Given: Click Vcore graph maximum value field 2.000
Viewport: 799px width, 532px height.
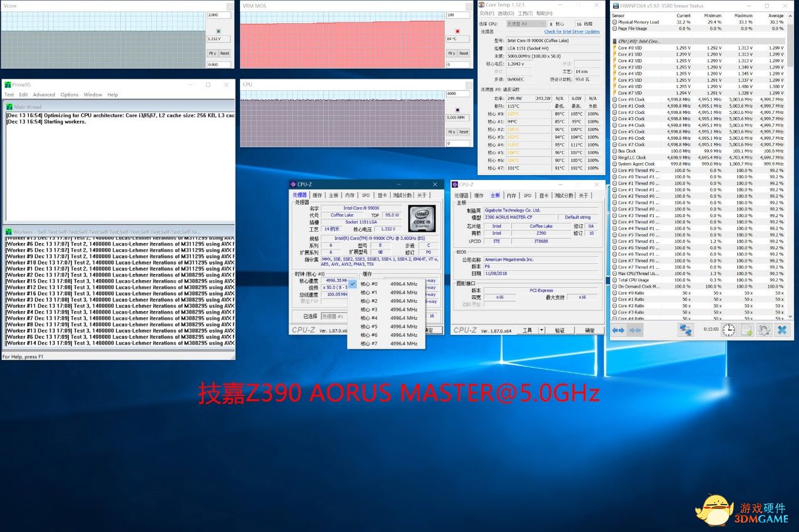Looking at the screenshot, I should tap(219, 14).
